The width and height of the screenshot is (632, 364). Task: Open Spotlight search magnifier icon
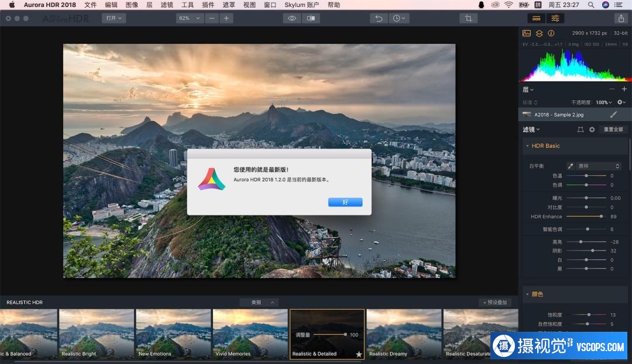591,5
